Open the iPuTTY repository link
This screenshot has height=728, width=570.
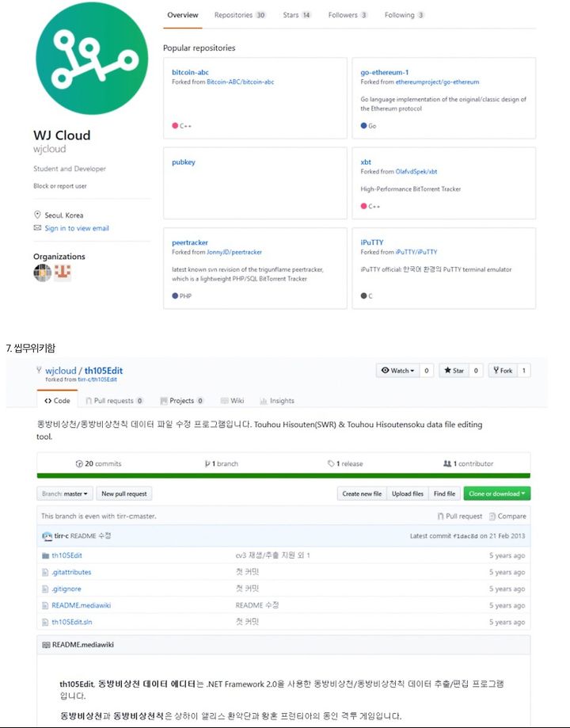(x=372, y=242)
